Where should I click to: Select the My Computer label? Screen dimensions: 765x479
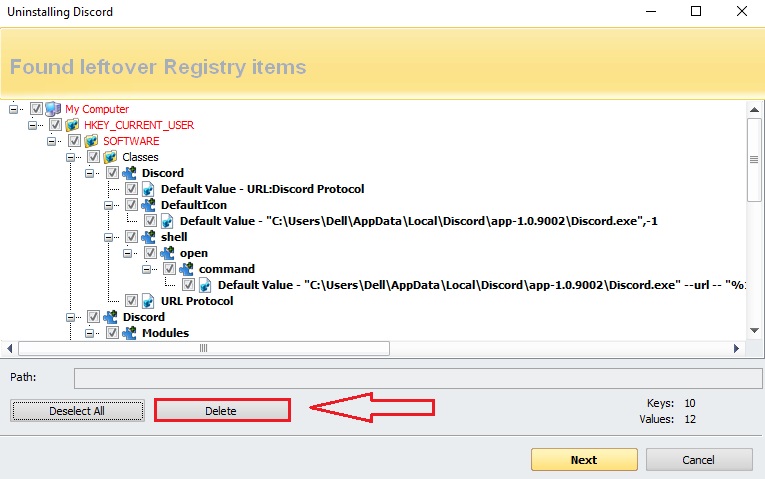[97, 109]
